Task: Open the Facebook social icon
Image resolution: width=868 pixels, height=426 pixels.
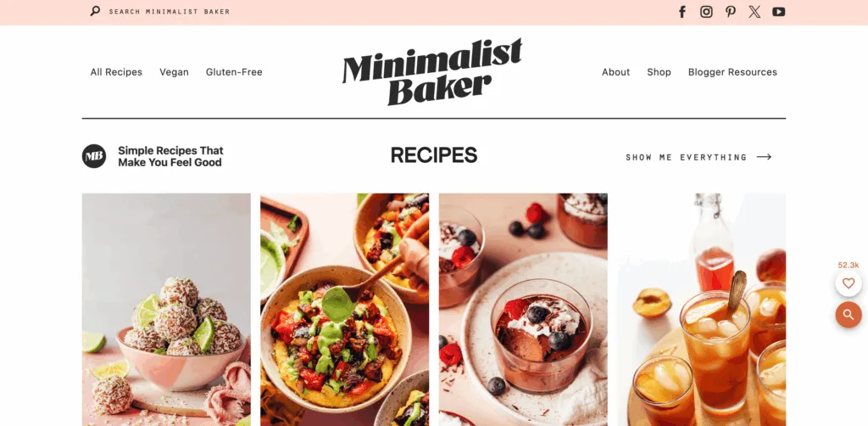Action: click(682, 12)
